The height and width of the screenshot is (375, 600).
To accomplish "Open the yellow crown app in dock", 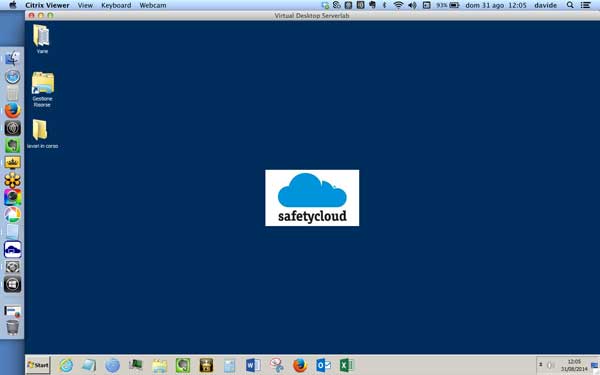I will [x=12, y=163].
